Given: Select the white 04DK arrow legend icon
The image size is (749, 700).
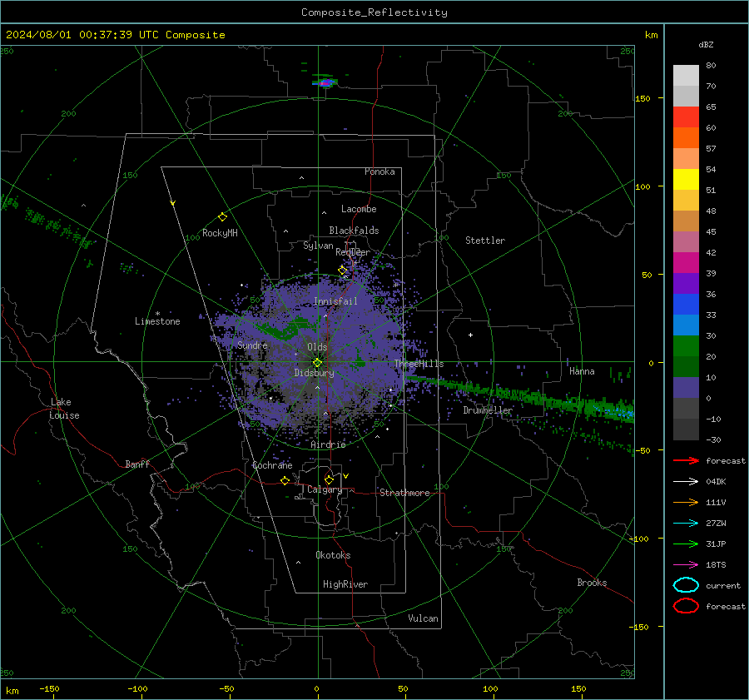Looking at the screenshot, I should coord(686,482).
